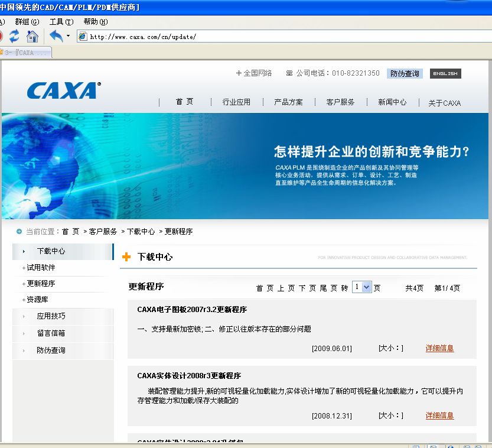492x448 pixels.
Task: Click the browser refresh icon
Action: point(14,37)
